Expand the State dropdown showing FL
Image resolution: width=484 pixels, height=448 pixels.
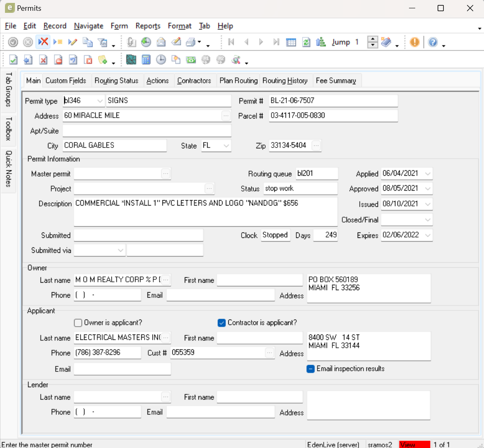coord(226,145)
